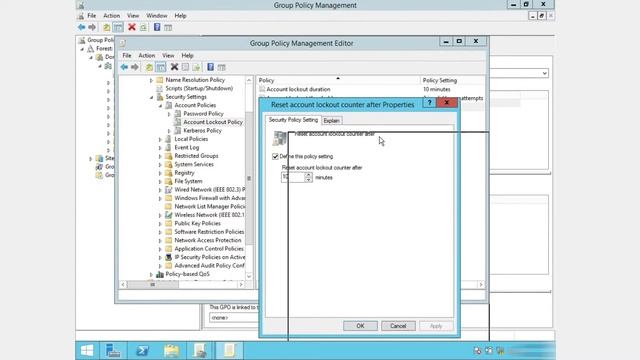Click the tree pane scroll down arrow
The width and height of the screenshot is (640, 360).
[x=249, y=276]
